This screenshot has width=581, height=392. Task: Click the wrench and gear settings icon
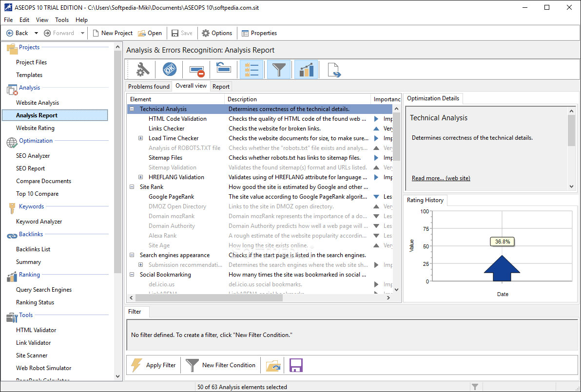tap(142, 70)
